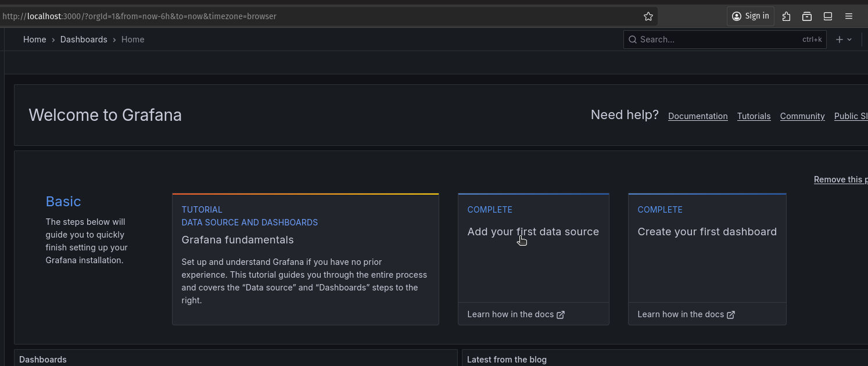Open the Create your first dashboard card
Image resolution: width=868 pixels, height=366 pixels.
[x=707, y=259]
